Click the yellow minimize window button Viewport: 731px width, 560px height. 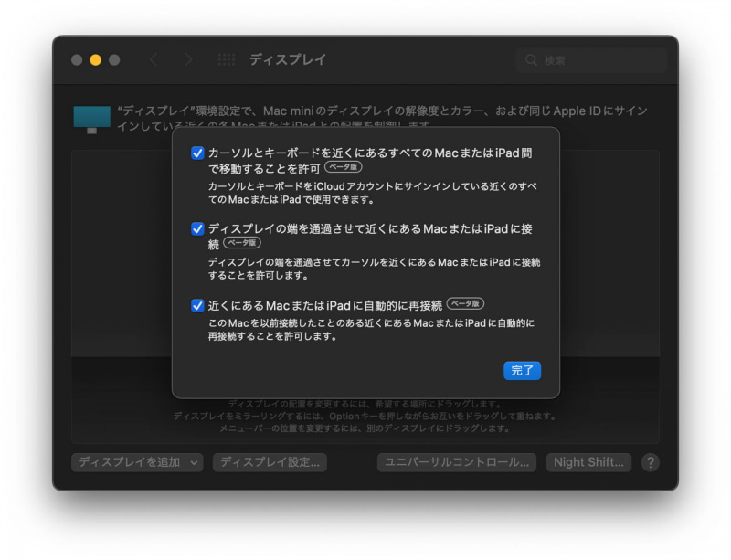pos(94,59)
